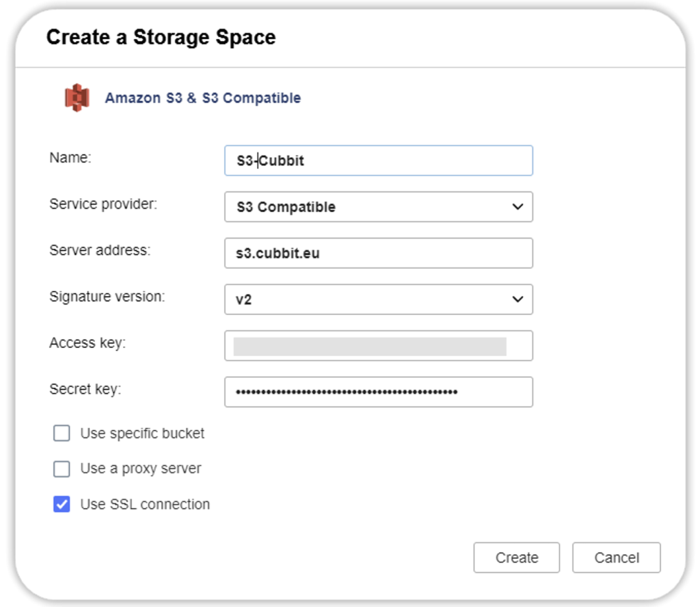Open the Signature version v2 dropdown
This screenshot has width=700, height=607.
(x=379, y=299)
